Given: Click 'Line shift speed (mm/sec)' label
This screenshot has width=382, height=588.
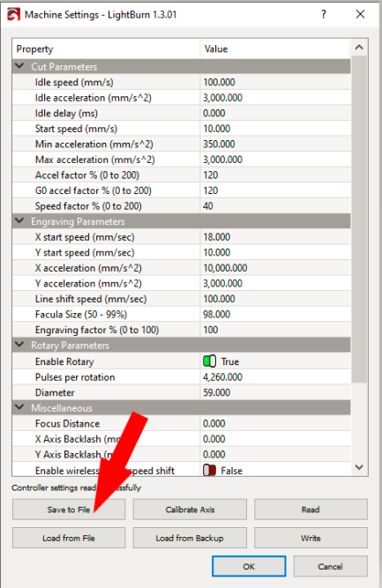Looking at the screenshot, I should coord(91,299).
